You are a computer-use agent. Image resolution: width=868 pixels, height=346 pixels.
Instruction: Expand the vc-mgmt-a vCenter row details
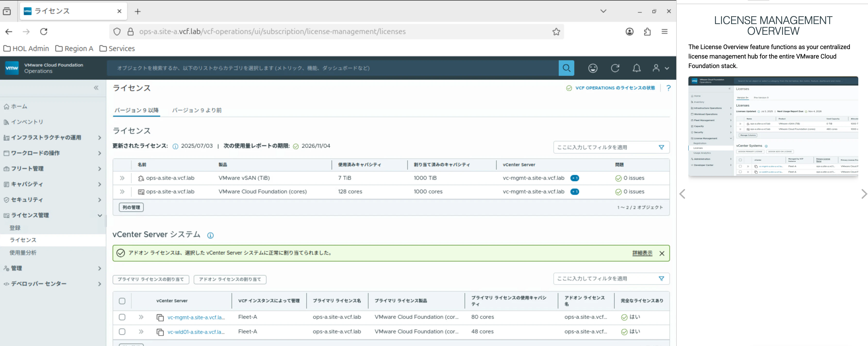(x=141, y=317)
